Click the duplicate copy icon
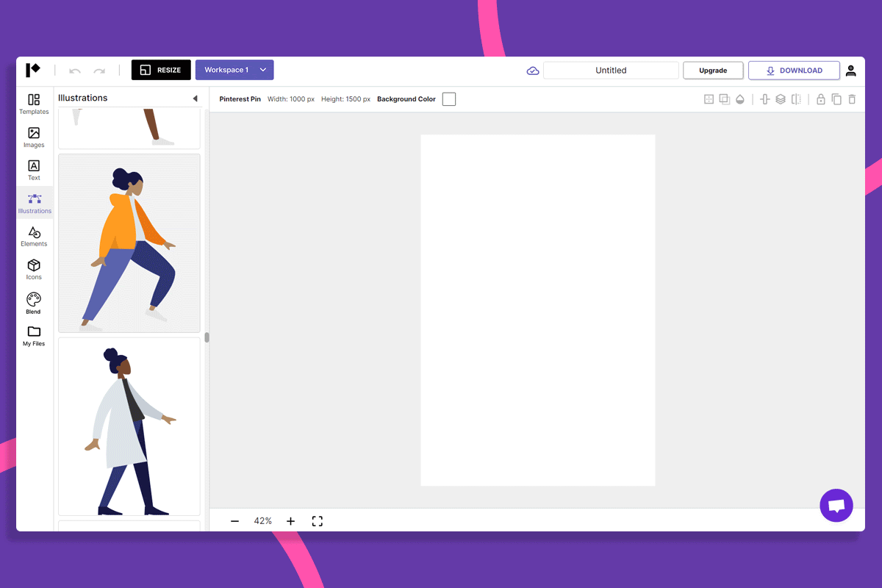882x588 pixels. tap(836, 99)
